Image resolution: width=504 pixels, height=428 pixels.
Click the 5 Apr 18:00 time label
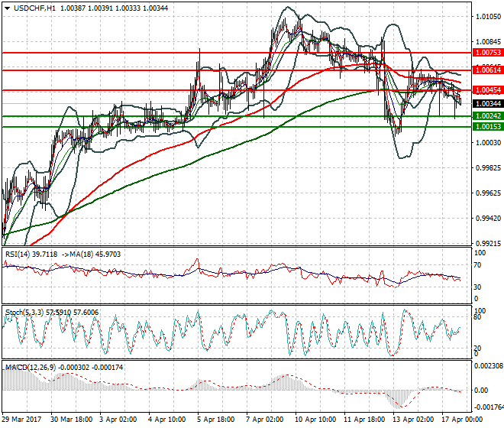[215, 420]
